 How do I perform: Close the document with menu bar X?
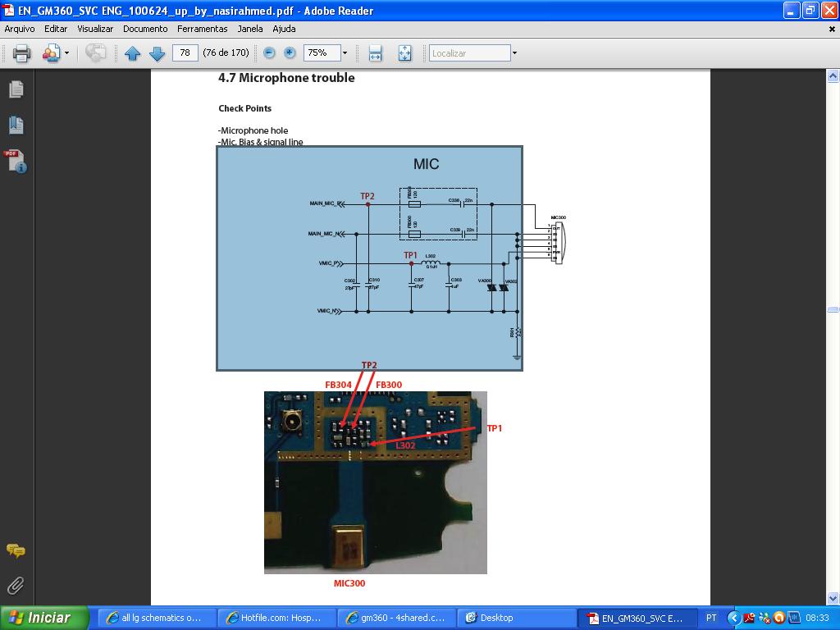click(832, 30)
